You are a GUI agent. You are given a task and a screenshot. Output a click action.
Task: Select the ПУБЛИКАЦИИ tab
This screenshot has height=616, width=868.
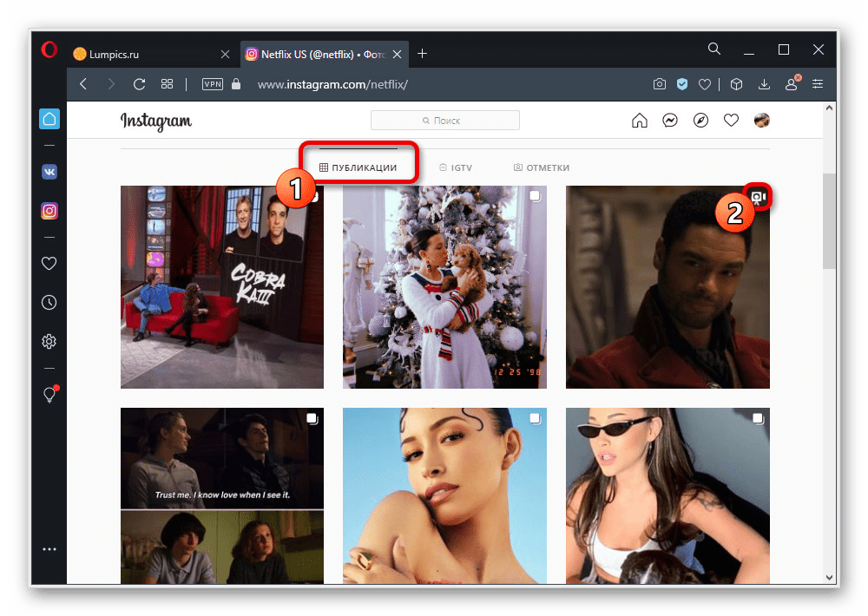click(x=358, y=167)
